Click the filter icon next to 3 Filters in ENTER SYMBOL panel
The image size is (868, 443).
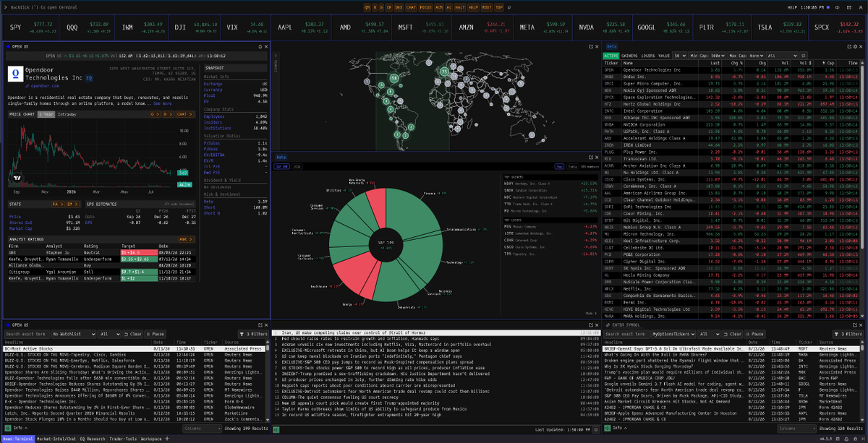pos(836,334)
